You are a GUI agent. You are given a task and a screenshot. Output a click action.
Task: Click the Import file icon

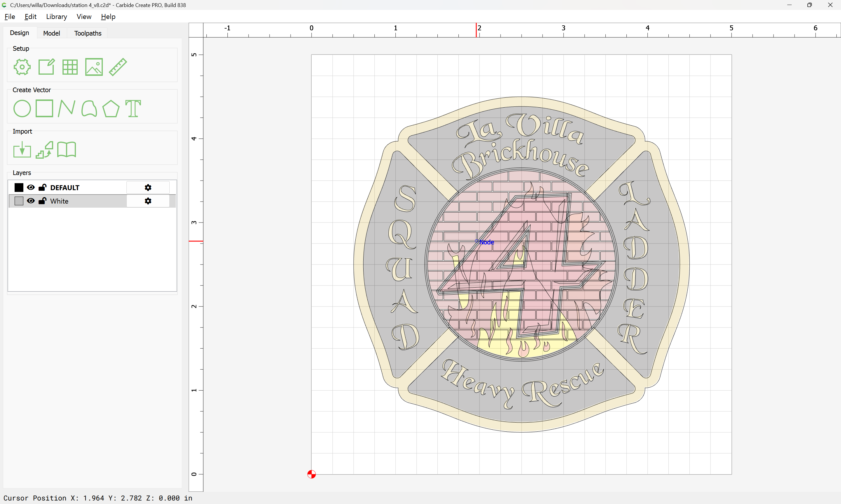click(22, 150)
